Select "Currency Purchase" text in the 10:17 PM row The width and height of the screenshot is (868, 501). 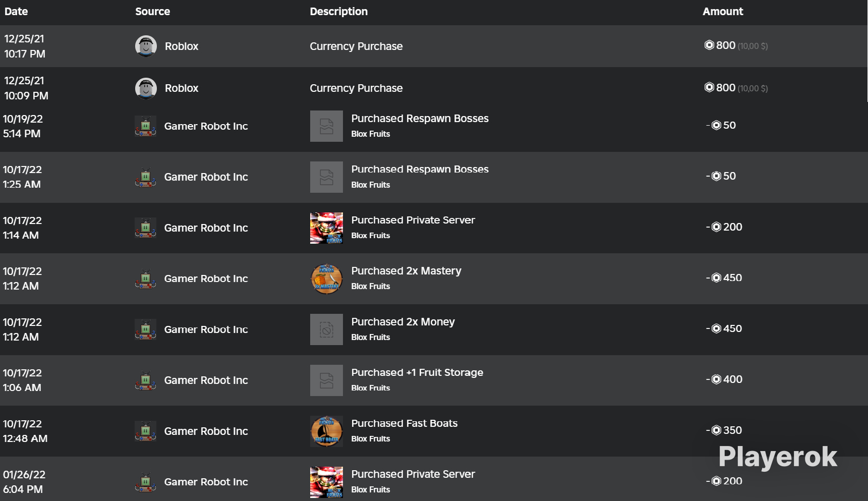click(x=356, y=46)
